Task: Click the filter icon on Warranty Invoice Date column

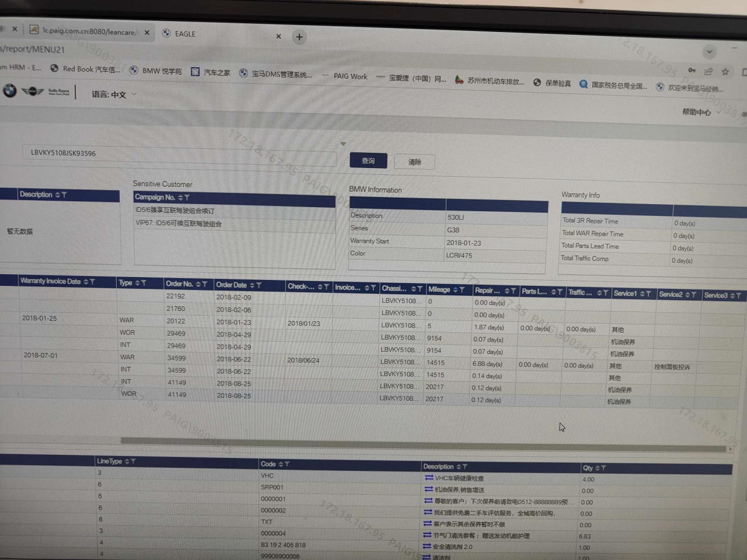Action: click(x=92, y=282)
